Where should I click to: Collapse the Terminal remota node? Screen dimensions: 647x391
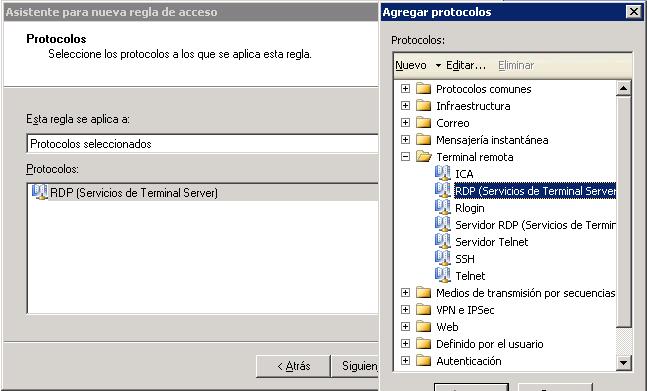(406, 157)
